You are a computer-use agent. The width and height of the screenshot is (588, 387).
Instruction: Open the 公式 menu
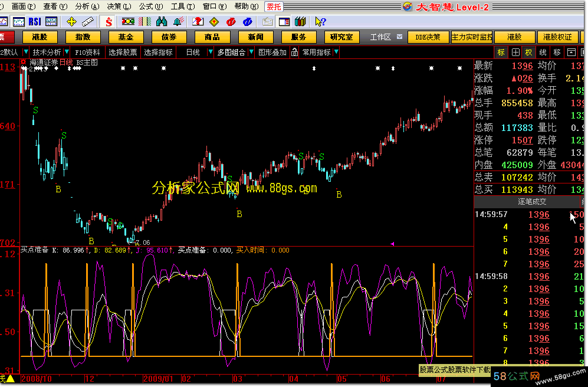[151, 6]
